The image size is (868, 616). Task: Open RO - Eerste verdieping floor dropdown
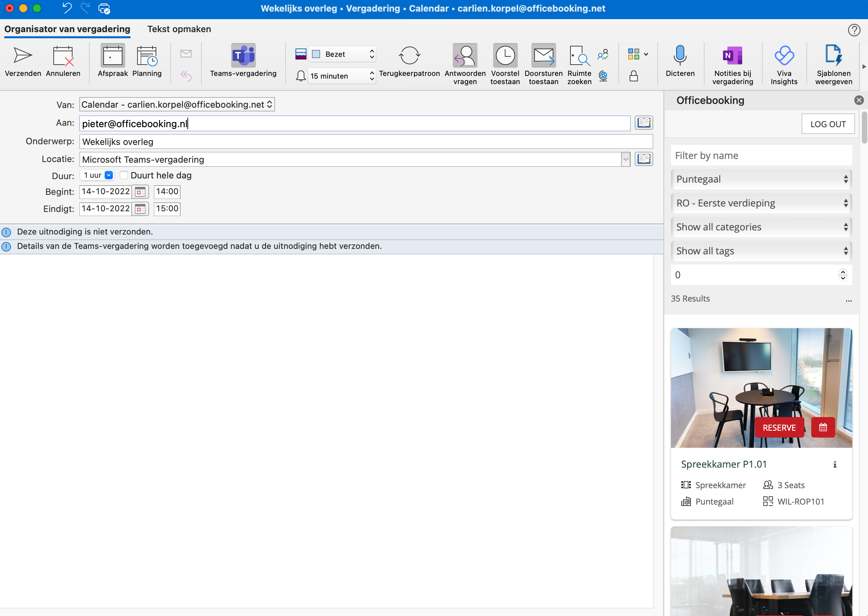coord(761,203)
